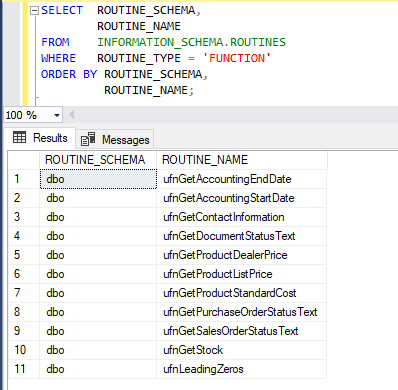Click the ufnGetContactInformation cell
Viewport: 398px width, 390px height.
point(241,217)
